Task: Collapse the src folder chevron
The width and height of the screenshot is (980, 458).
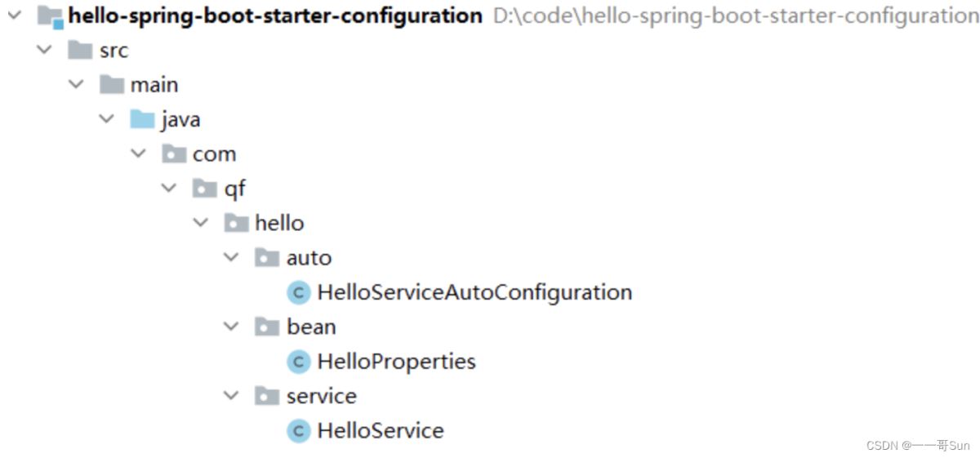Action: click(45, 50)
